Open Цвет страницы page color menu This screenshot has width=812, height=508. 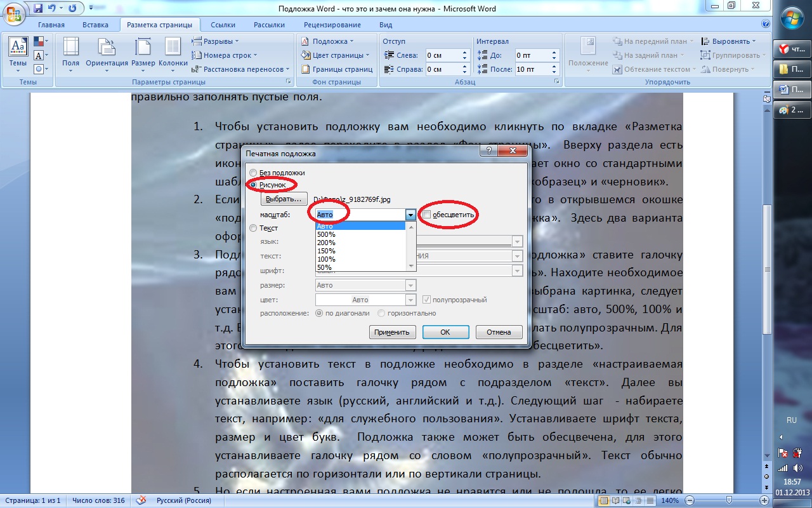pos(336,55)
